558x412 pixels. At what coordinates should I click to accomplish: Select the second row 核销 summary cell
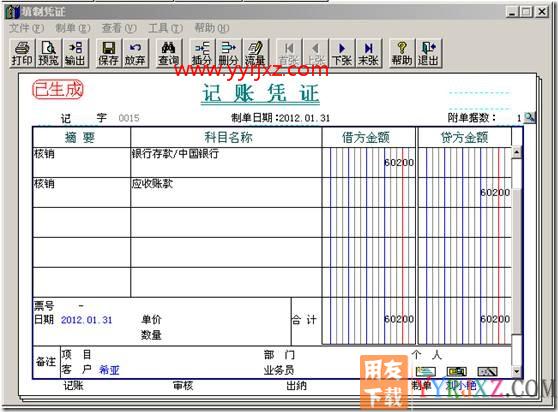(81, 192)
